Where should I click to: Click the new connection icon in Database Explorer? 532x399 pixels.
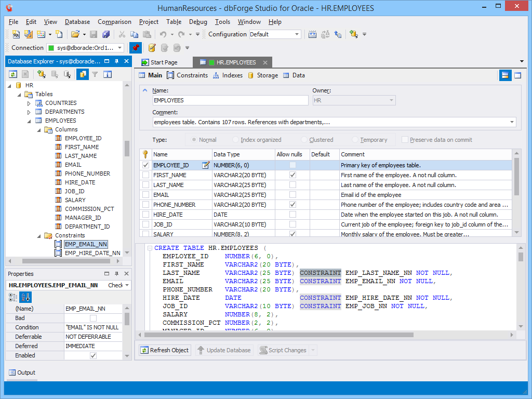pos(41,75)
